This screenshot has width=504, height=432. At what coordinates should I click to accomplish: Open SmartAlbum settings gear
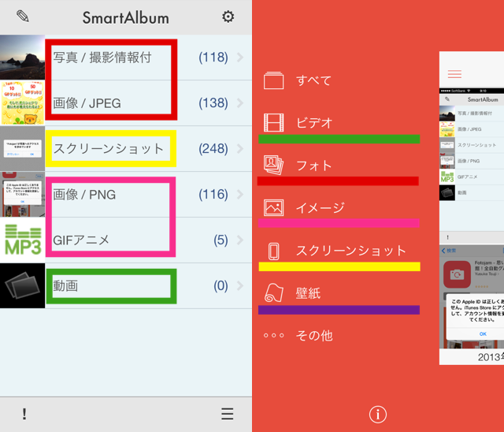pyautogui.click(x=228, y=17)
